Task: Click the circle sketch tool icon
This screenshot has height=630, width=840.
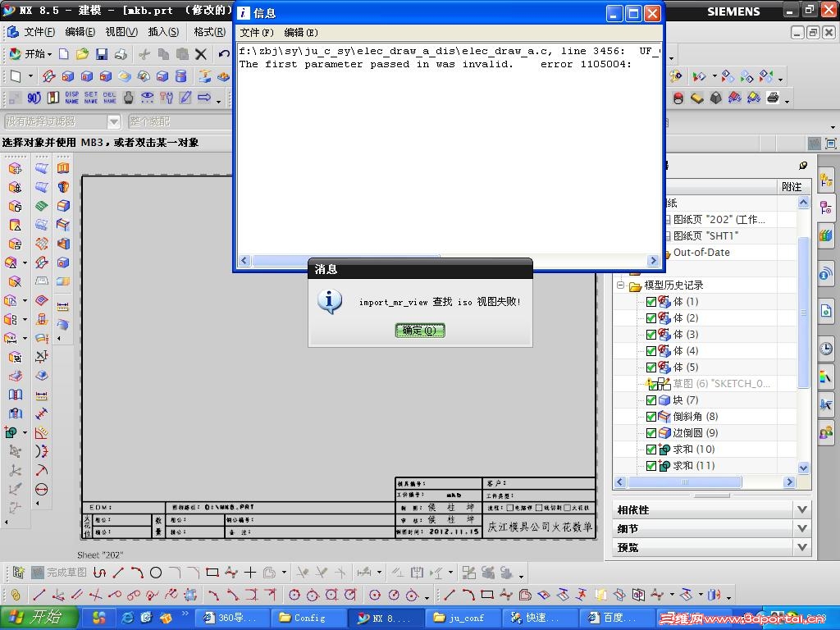Action: point(156,573)
